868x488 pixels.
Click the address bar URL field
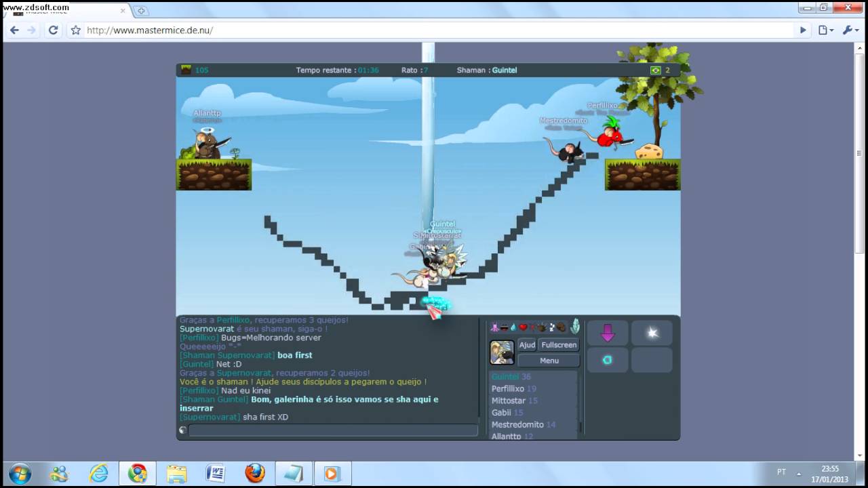pyautogui.click(x=437, y=30)
